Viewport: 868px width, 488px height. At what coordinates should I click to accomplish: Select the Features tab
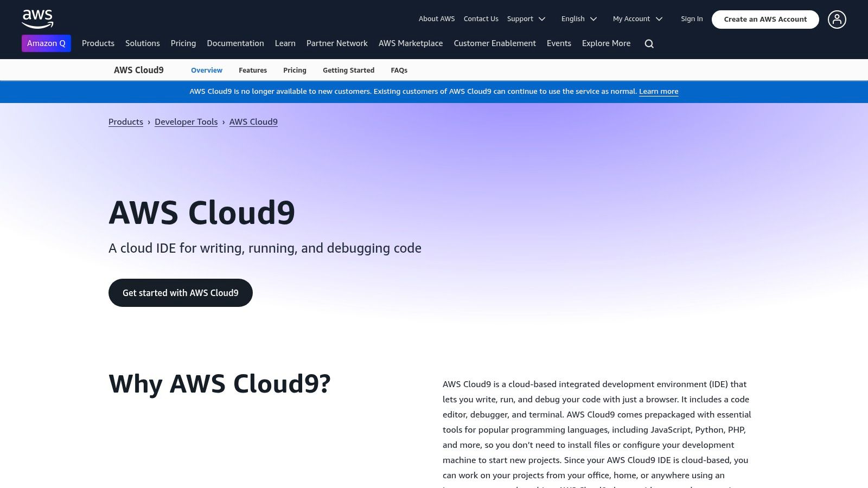point(253,70)
